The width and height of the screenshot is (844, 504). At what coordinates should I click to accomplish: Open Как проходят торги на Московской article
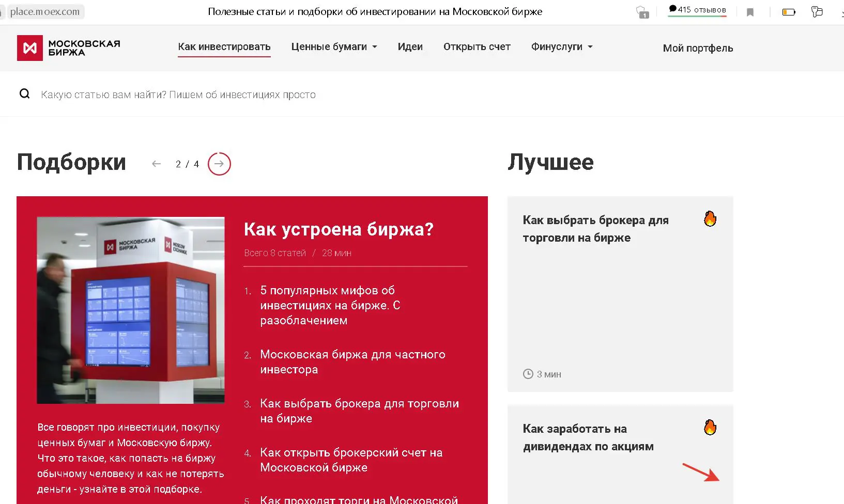pos(359,499)
